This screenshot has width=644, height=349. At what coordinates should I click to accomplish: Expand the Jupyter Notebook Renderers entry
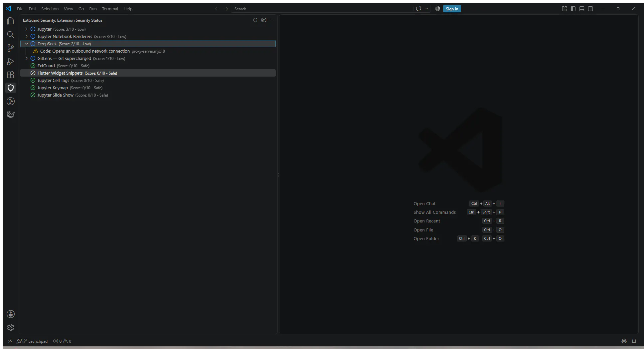[x=27, y=36]
